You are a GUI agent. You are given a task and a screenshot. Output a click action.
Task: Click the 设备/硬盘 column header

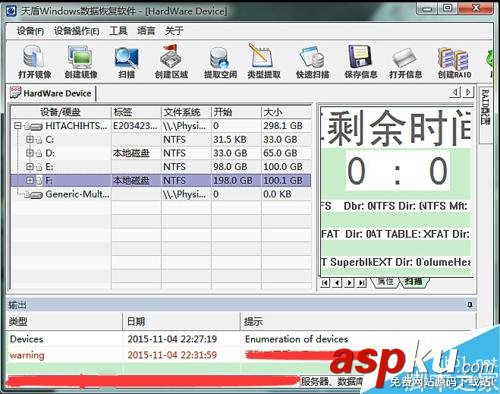[61, 112]
